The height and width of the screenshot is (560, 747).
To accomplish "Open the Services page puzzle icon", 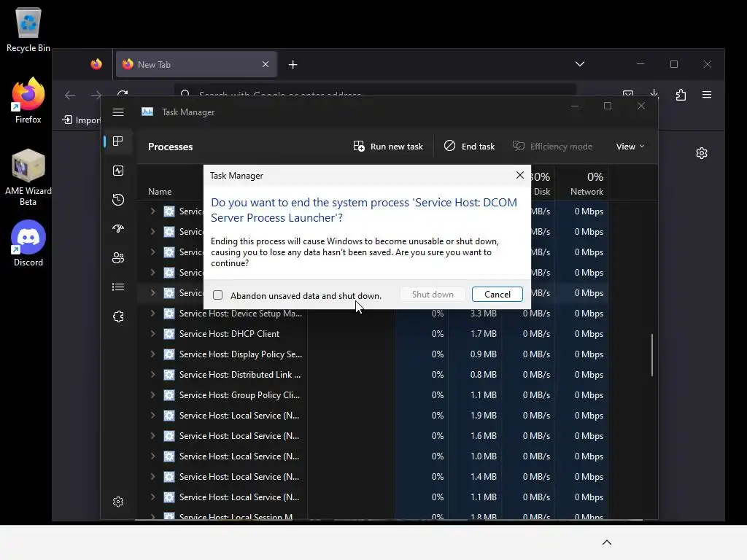I will click(x=118, y=316).
